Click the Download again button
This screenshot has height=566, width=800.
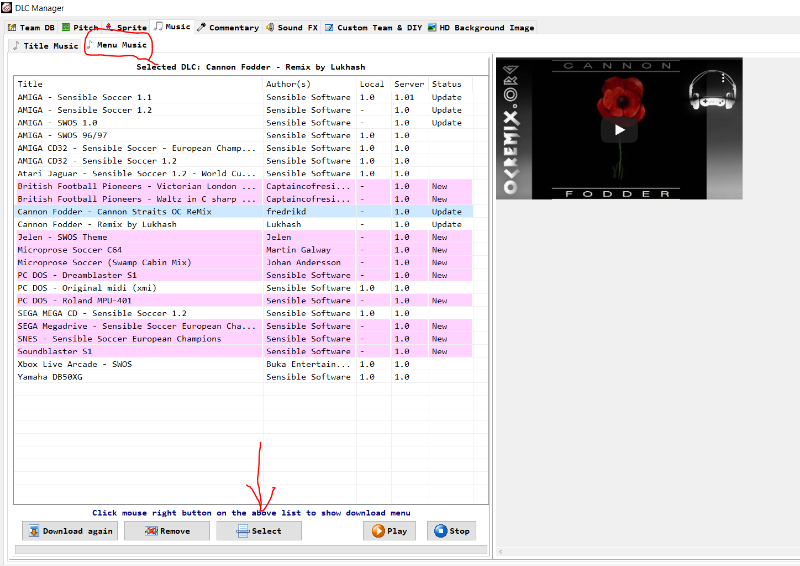69,531
